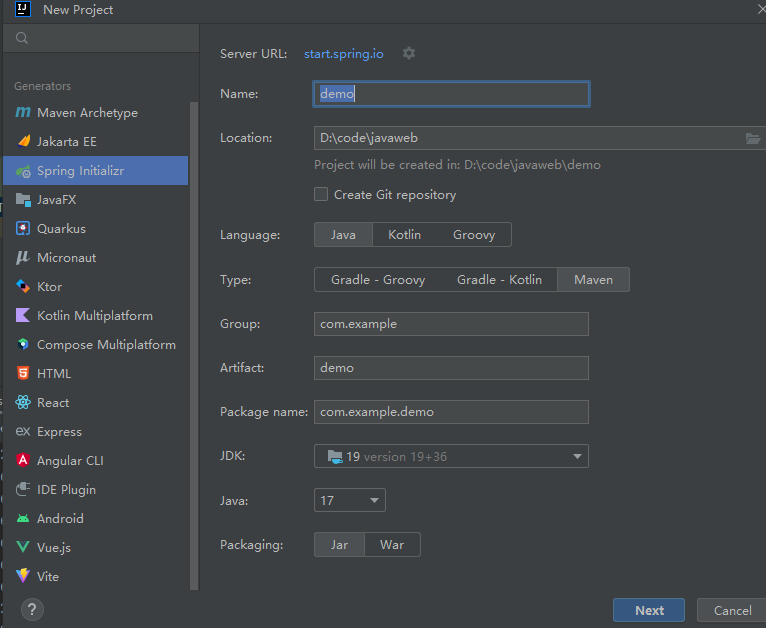766x628 pixels.
Task: Click the Next button
Action: (649, 610)
